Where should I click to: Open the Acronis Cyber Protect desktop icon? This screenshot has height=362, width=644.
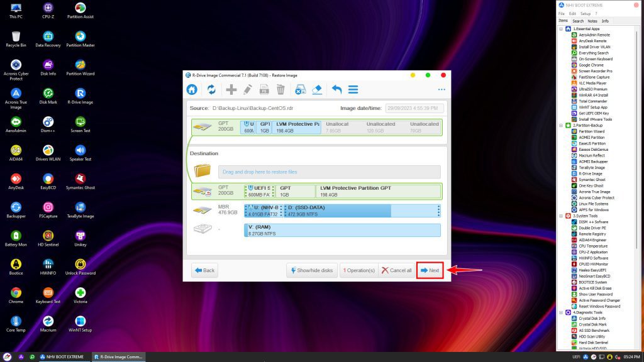[x=16, y=70]
